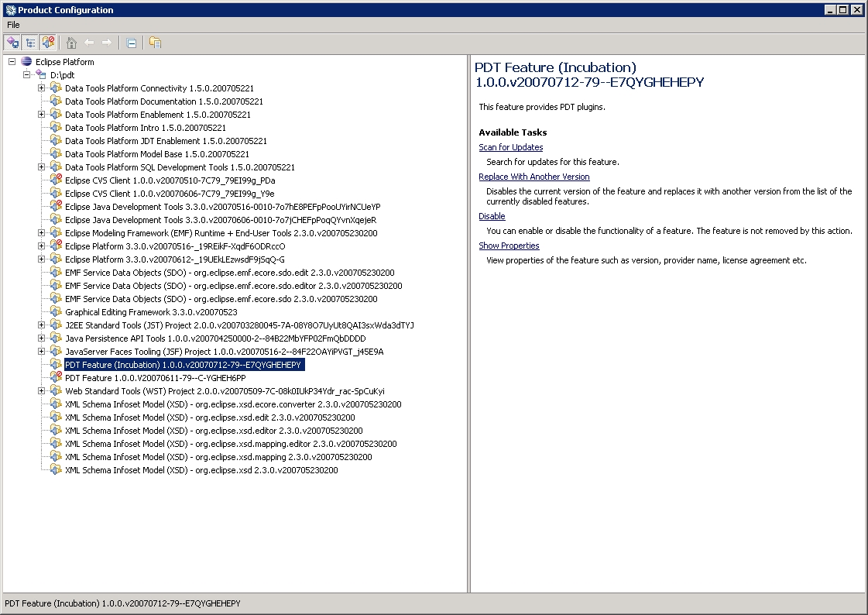Click the Forward arrow toolbar icon

tap(107, 43)
